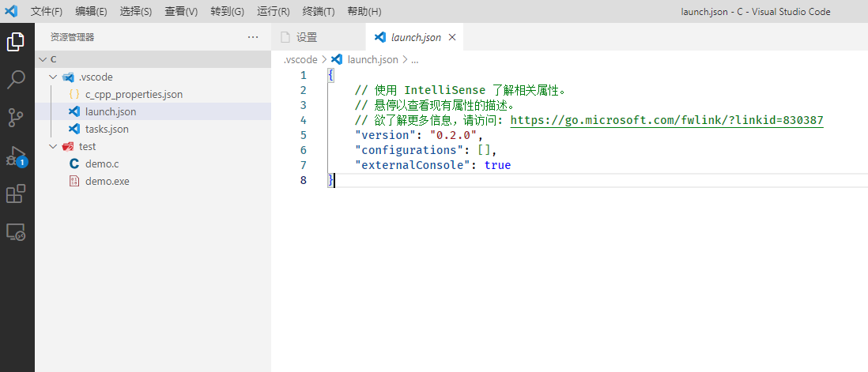Click the 资源管理器 panel title
The height and width of the screenshot is (372, 868).
coord(72,37)
